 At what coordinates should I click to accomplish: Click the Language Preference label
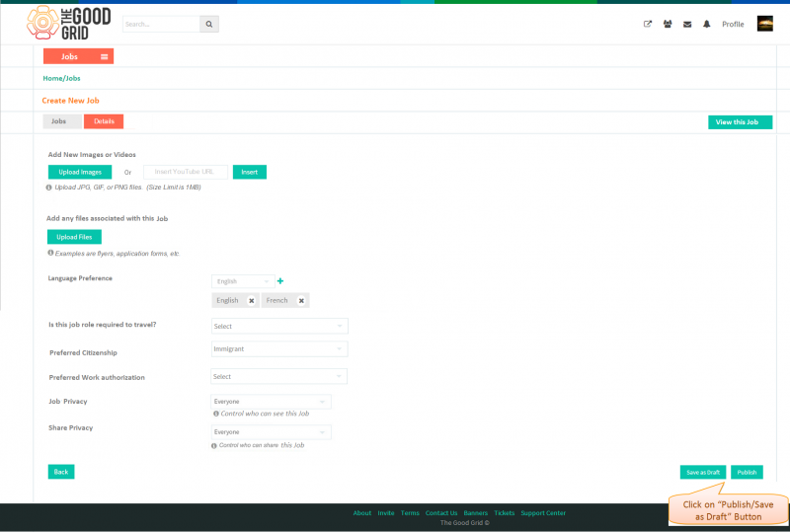tap(80, 278)
